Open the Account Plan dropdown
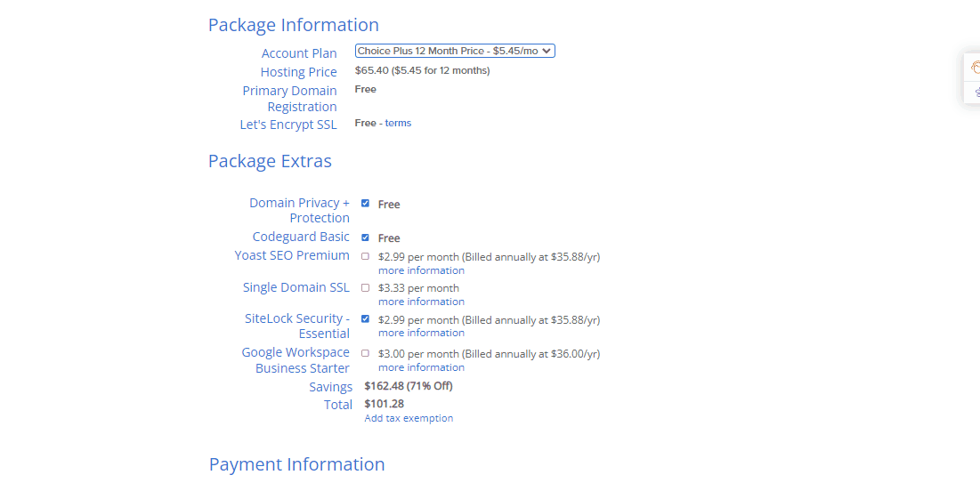The height and width of the screenshot is (483, 980). pos(455,52)
